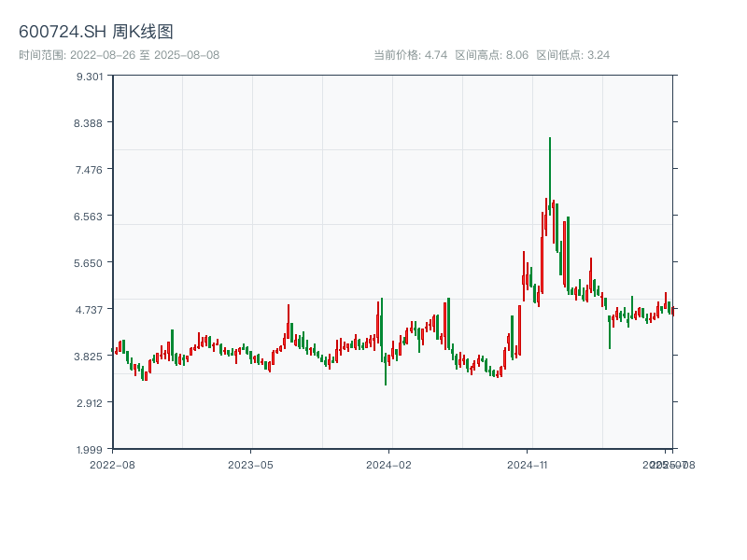Click the 区间低点: 3.24 label
The image size is (747, 560).
573,55
